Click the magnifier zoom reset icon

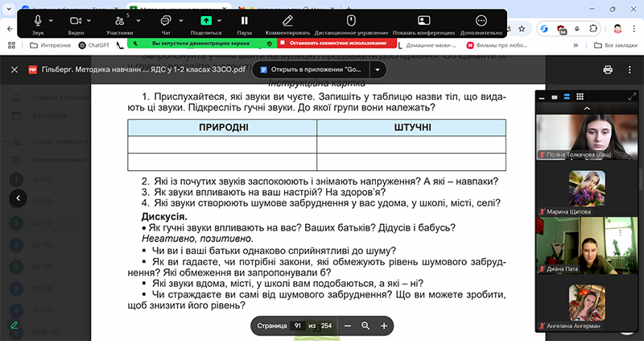tap(365, 326)
